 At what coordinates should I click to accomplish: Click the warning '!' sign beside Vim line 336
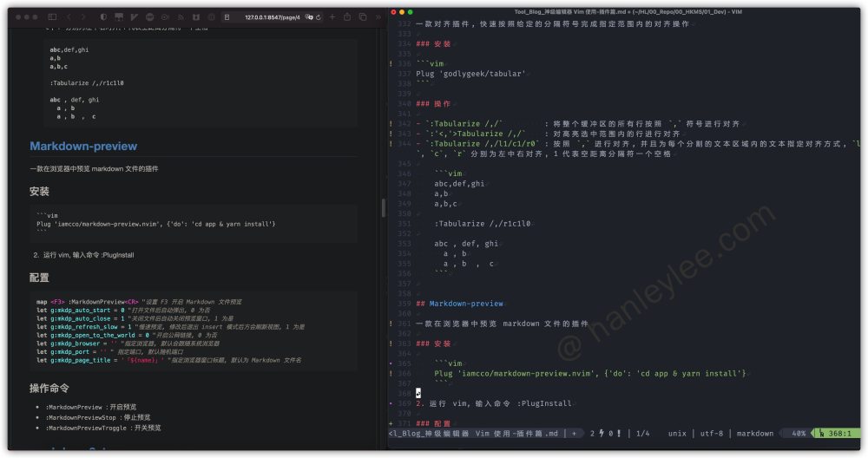coord(391,63)
